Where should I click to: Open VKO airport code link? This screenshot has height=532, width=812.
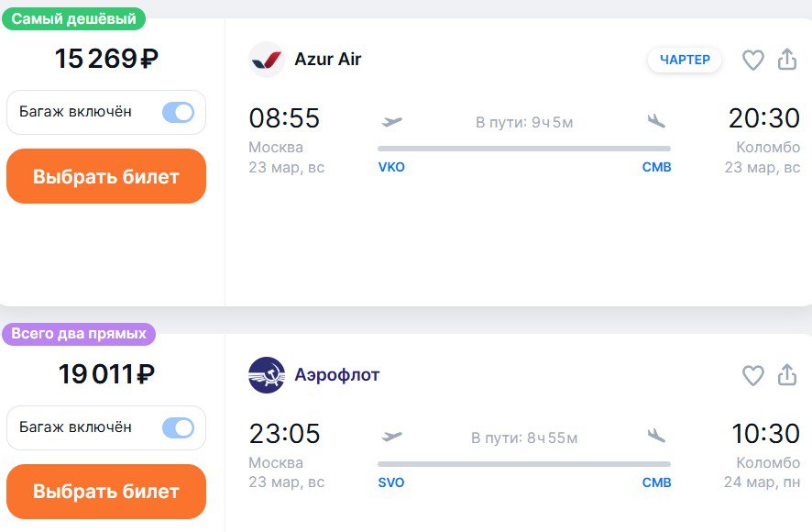tap(391, 167)
